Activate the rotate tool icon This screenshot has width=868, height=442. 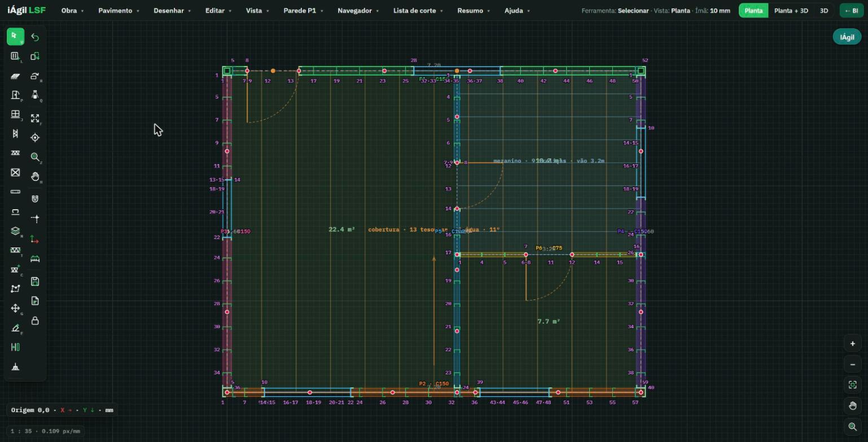pyautogui.click(x=35, y=76)
